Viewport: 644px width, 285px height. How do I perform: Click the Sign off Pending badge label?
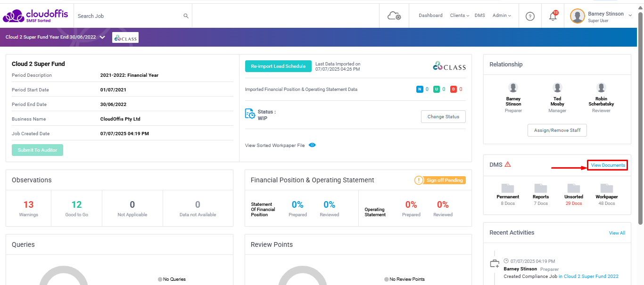click(444, 180)
